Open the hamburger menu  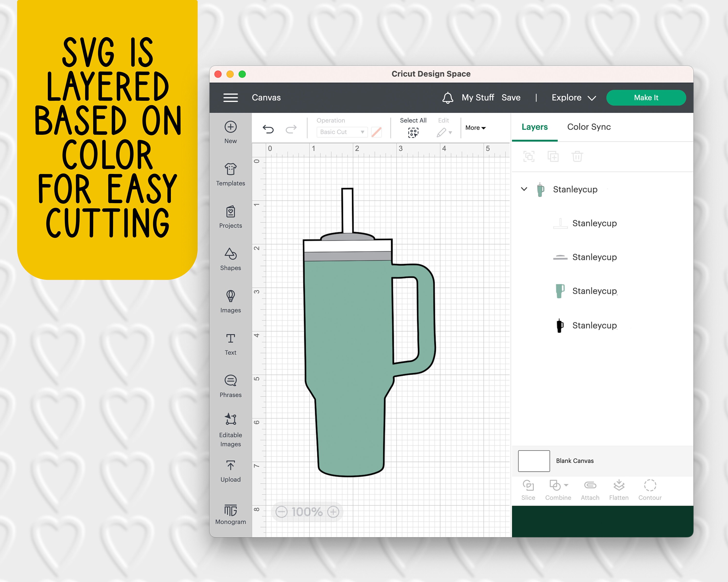[x=231, y=97]
